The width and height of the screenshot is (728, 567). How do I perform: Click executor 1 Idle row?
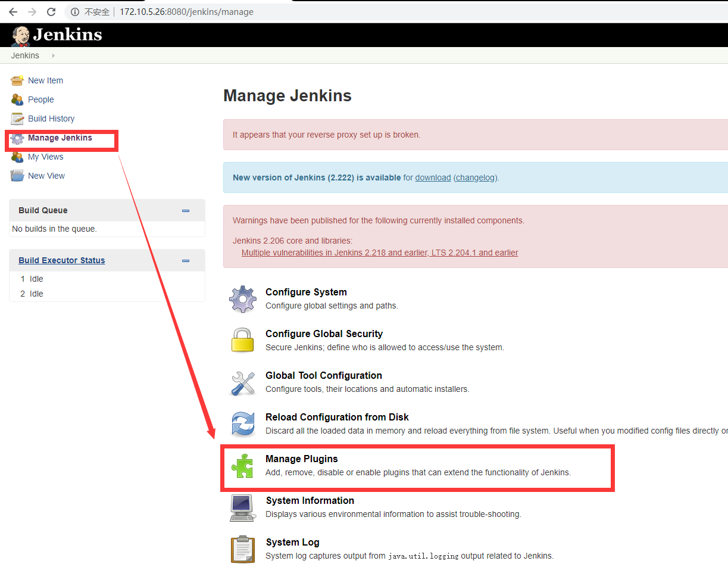click(x=107, y=279)
